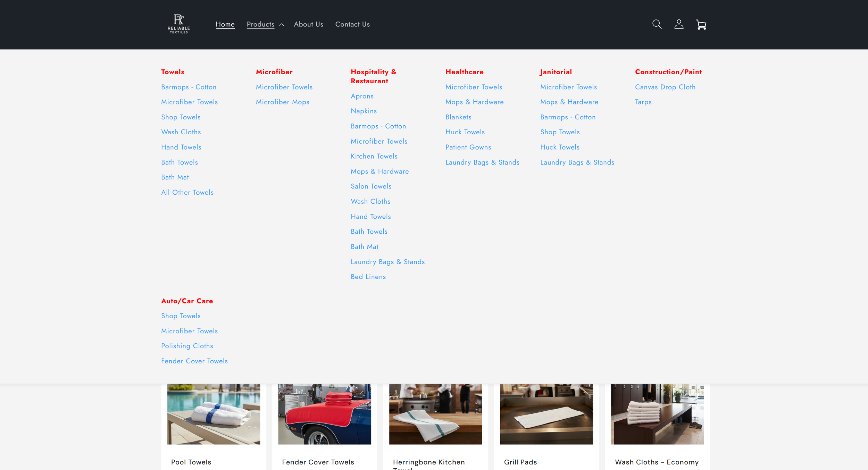The height and width of the screenshot is (470, 868).
Task: Click the Reliable Textiles logo
Action: coord(179,24)
